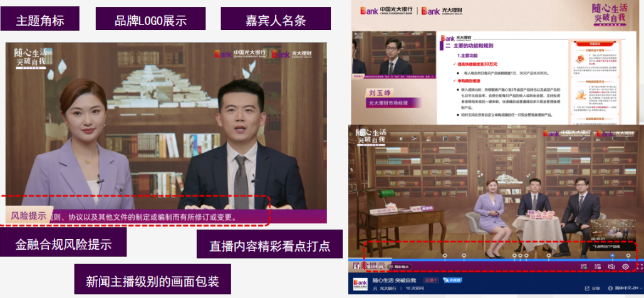Click the China Everbright Bank channel logo
Viewport: 644px width, 298px height.
pos(361,284)
